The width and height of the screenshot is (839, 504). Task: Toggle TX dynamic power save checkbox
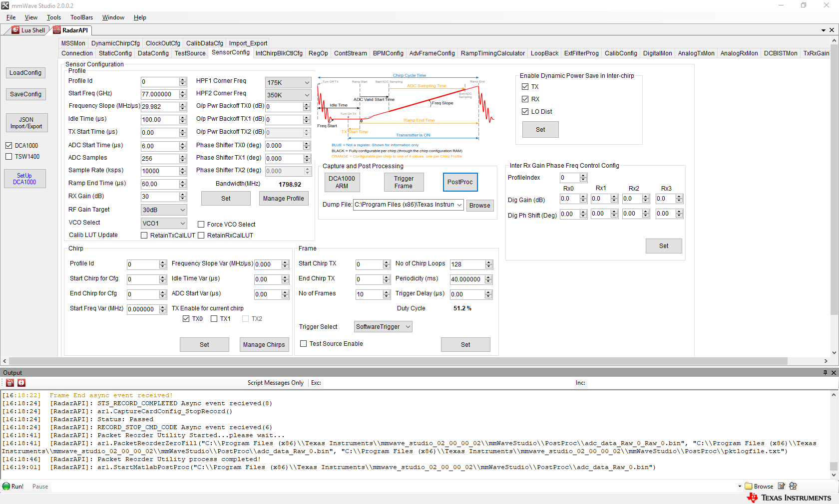pyautogui.click(x=525, y=87)
